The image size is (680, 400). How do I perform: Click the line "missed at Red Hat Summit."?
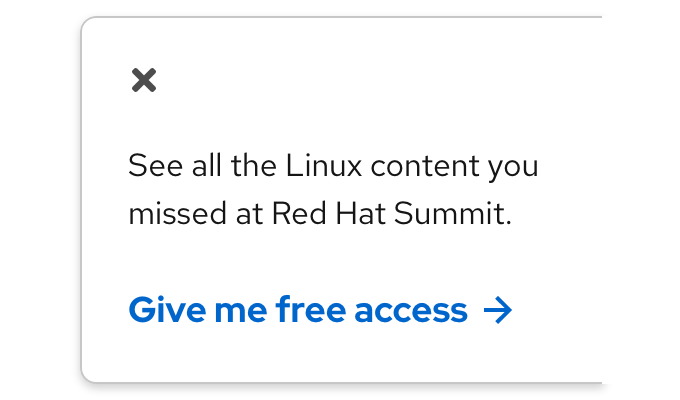(320, 214)
